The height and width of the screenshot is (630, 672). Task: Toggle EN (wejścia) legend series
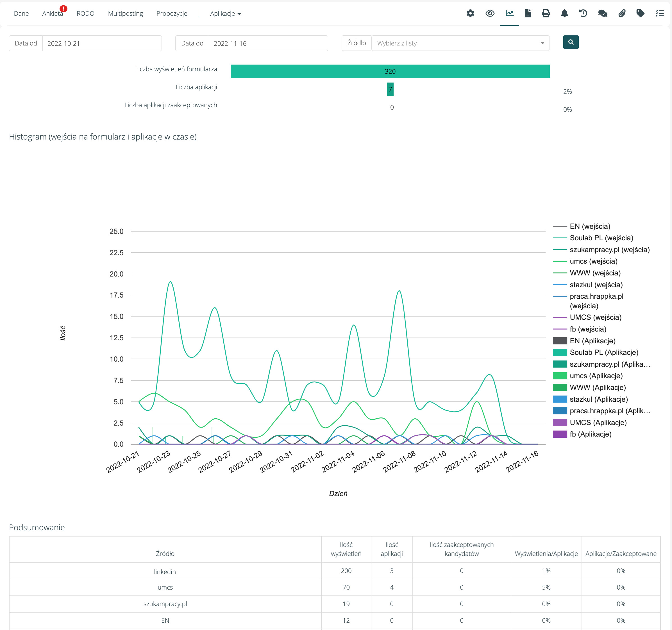(x=589, y=226)
